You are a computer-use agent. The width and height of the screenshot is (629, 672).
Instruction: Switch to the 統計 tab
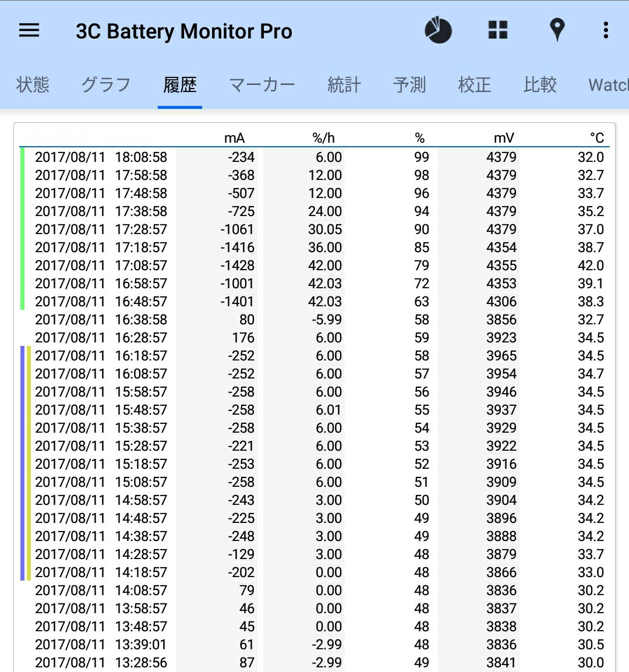pos(344,84)
